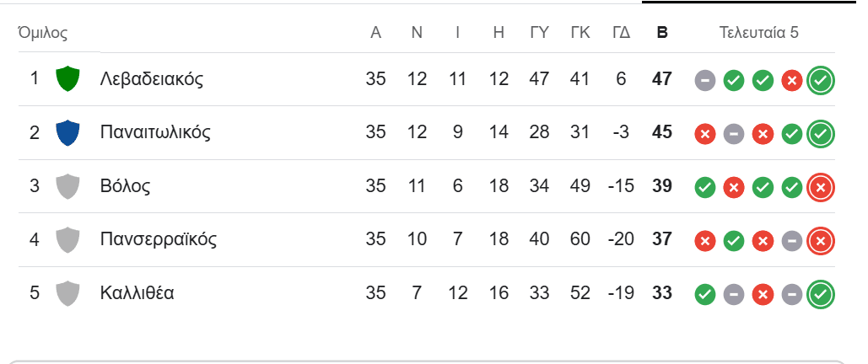The image size is (868, 364).
Task: Click Βόλος latest loss circled X icon
Action: [820, 187]
